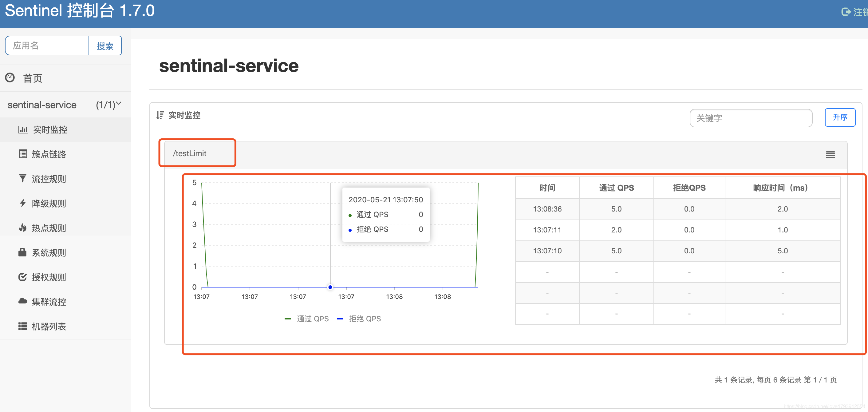Click the lightning bolt icon for 降级规则
The width and height of the screenshot is (868, 412).
pyautogui.click(x=22, y=203)
